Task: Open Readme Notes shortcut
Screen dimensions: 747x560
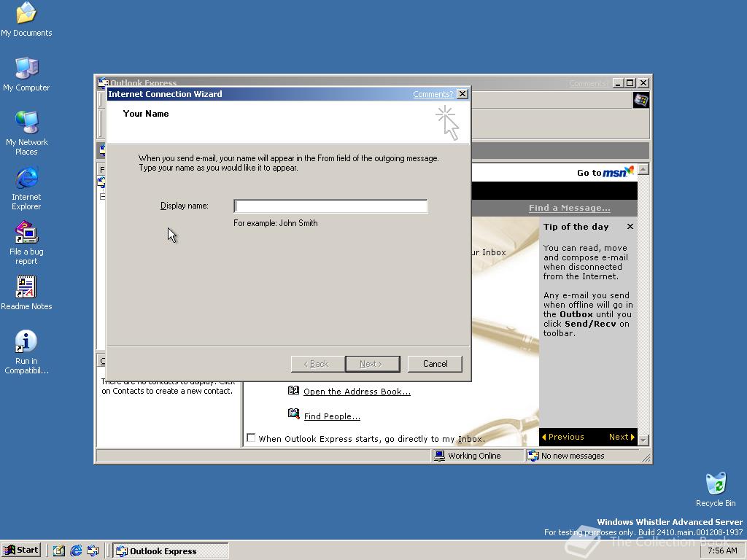Action: point(26,292)
